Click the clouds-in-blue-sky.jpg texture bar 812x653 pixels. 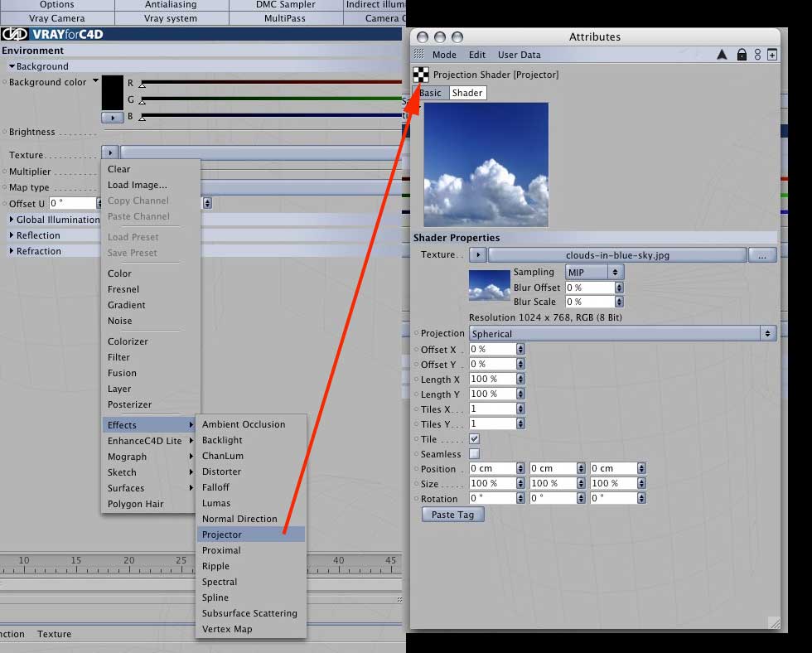pos(617,255)
